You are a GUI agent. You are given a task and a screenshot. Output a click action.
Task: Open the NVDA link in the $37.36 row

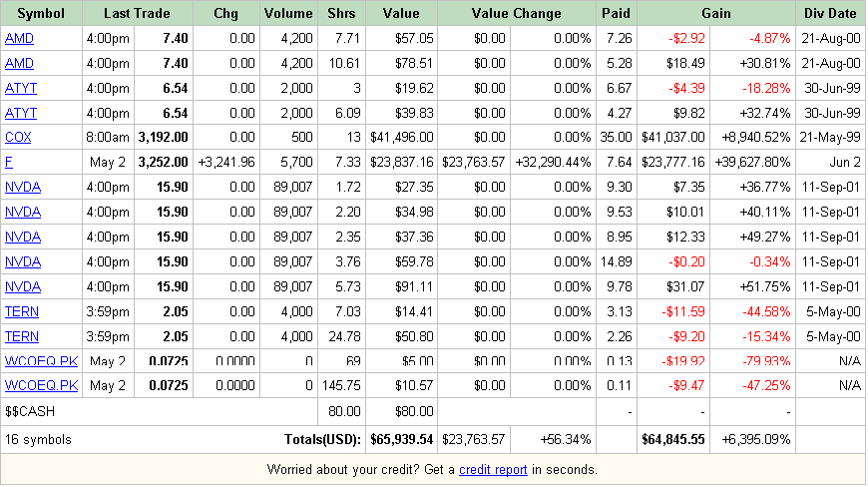(23, 237)
